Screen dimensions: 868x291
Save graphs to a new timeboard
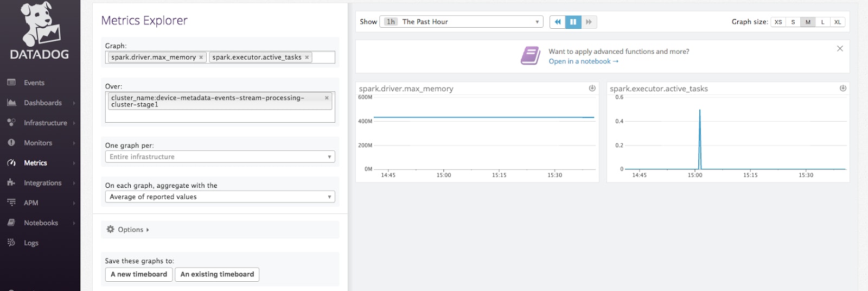139,275
